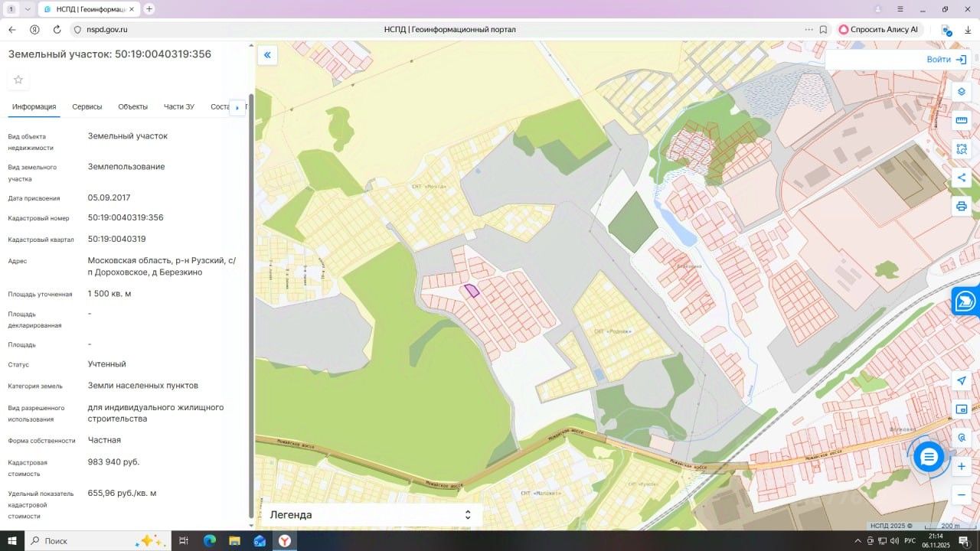
Task: Open the Windows notification center
Action: point(964,541)
